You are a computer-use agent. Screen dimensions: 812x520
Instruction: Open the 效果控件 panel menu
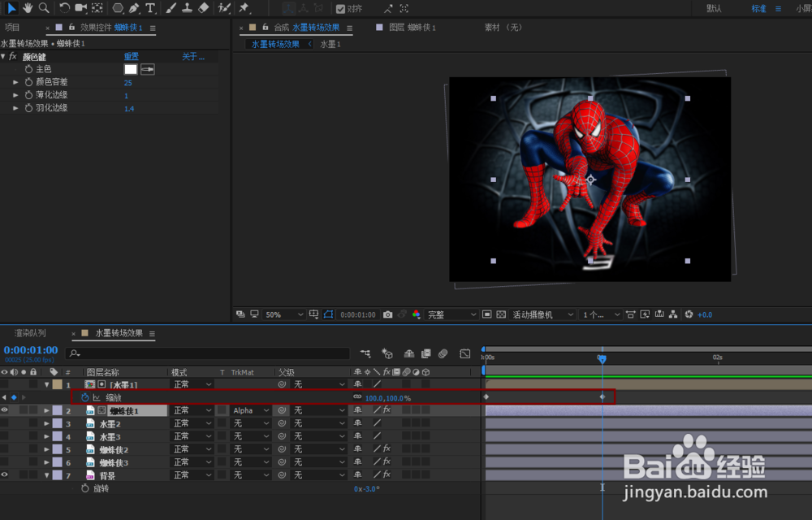(153, 28)
